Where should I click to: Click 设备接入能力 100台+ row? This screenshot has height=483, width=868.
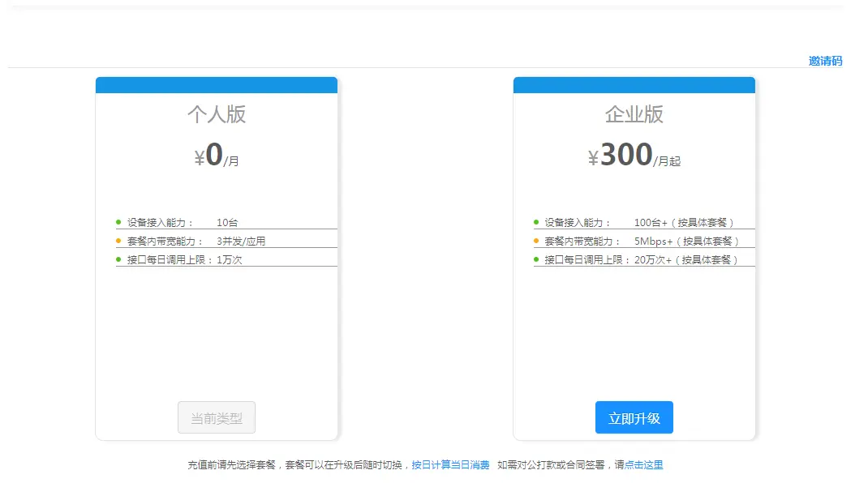click(644, 222)
